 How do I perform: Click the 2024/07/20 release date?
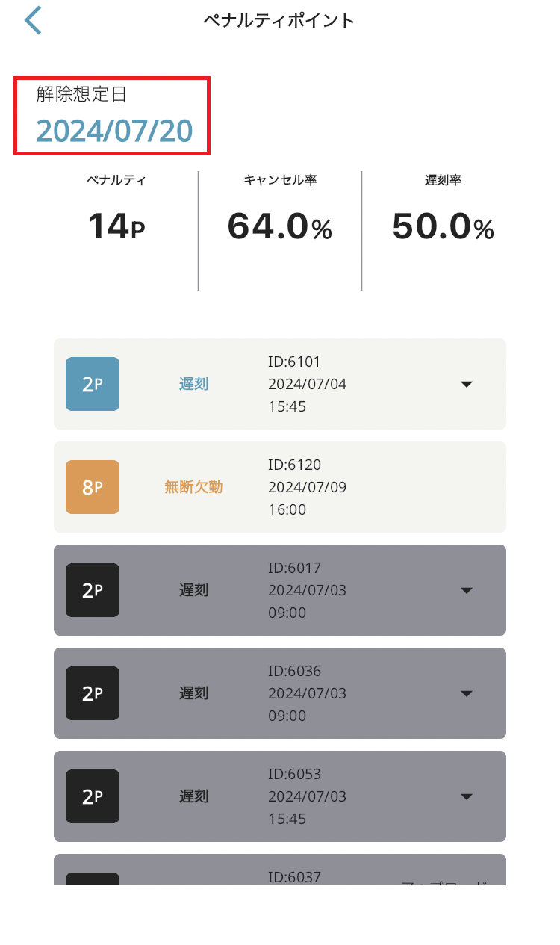[114, 131]
